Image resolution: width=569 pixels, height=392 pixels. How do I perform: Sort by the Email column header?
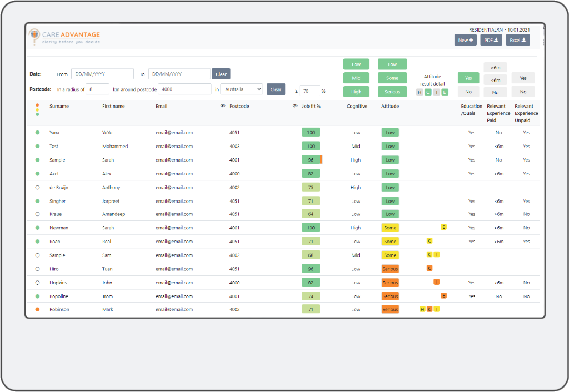click(162, 106)
